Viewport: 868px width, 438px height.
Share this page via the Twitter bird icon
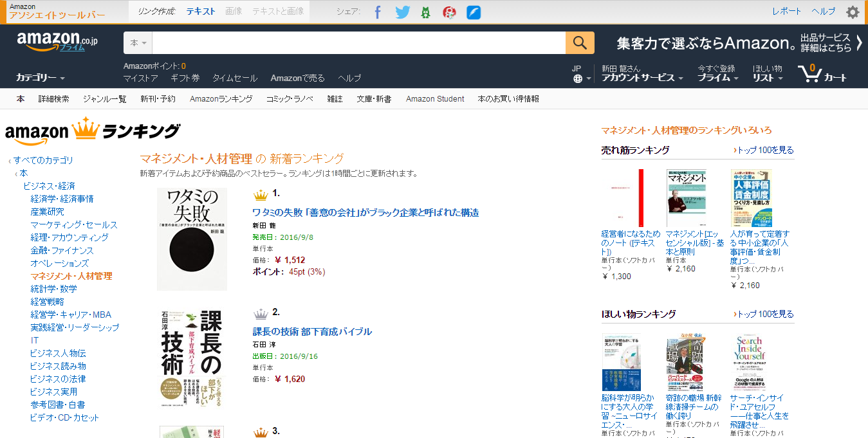point(402,12)
